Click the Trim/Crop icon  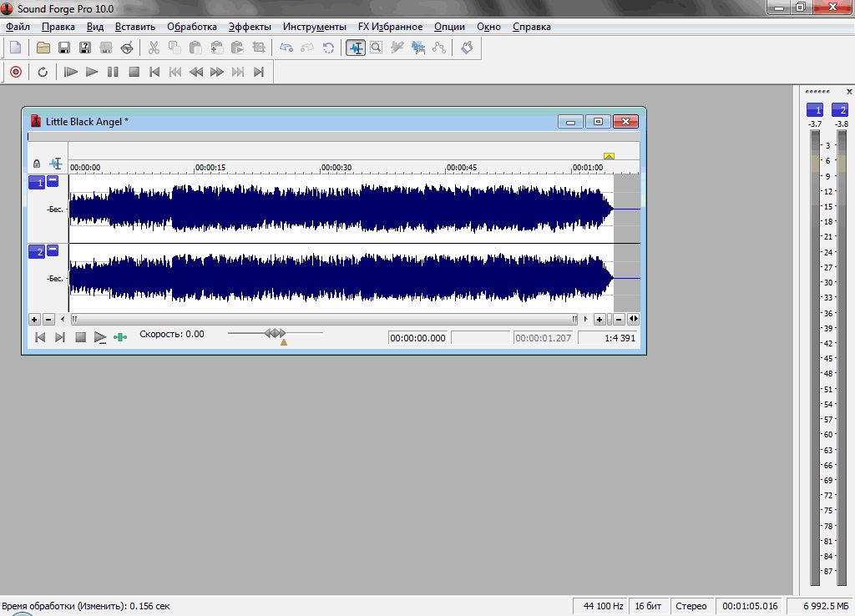click(259, 48)
